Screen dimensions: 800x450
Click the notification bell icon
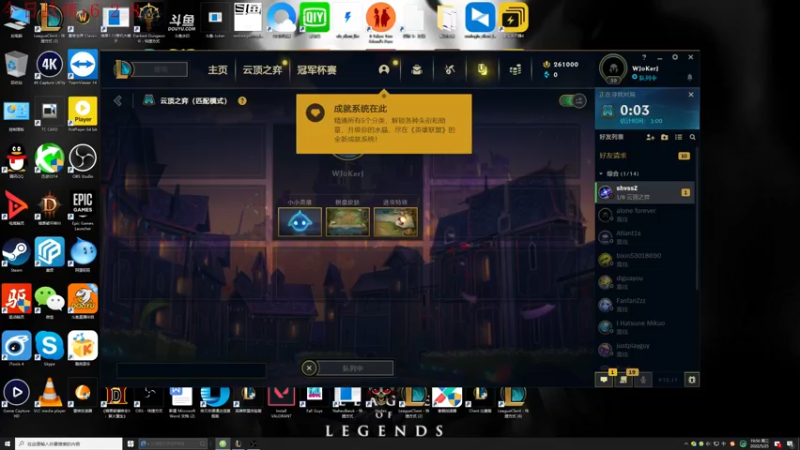pyautogui.click(x=689, y=78)
